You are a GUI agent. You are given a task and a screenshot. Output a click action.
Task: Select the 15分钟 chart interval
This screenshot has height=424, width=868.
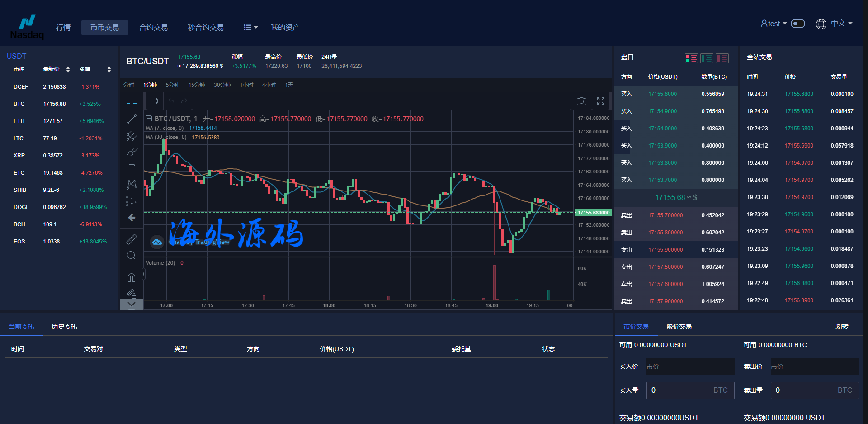click(197, 85)
